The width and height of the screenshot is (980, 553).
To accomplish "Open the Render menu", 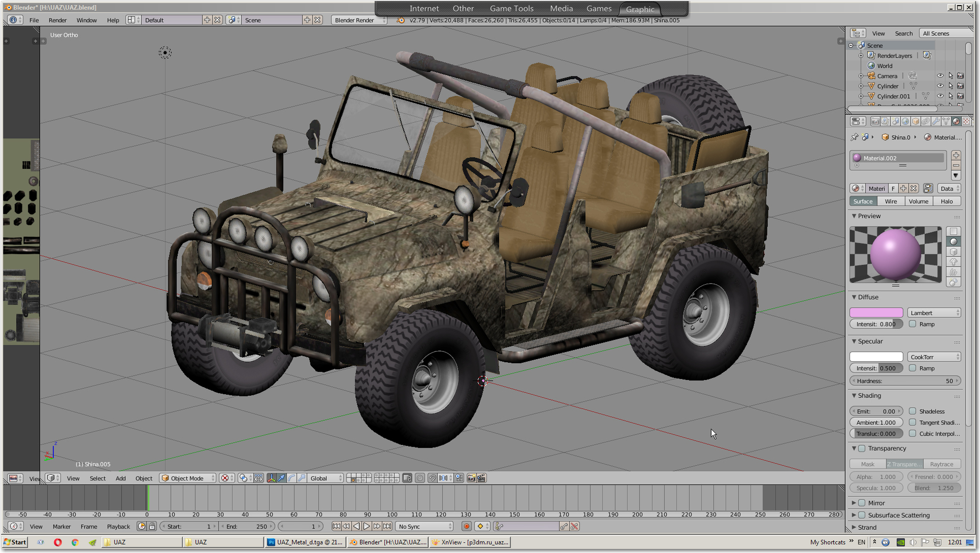I will tap(58, 20).
